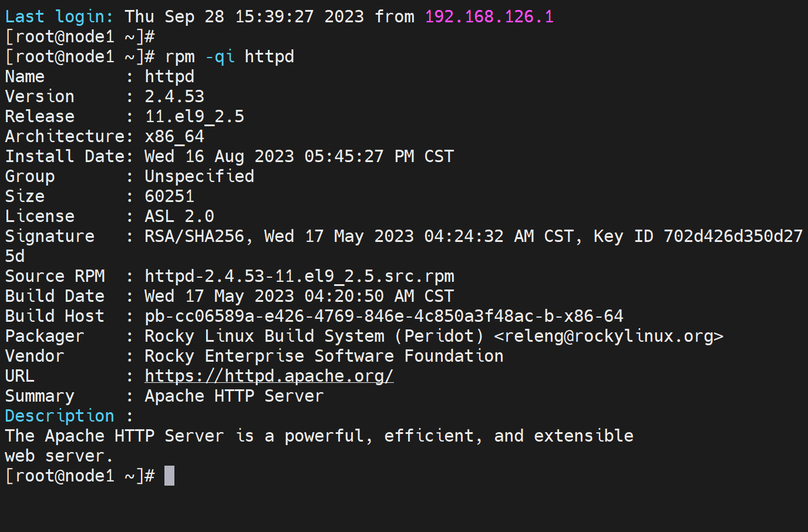
Task: Open the https://httpd.apache.org/ link
Action: 269,376
